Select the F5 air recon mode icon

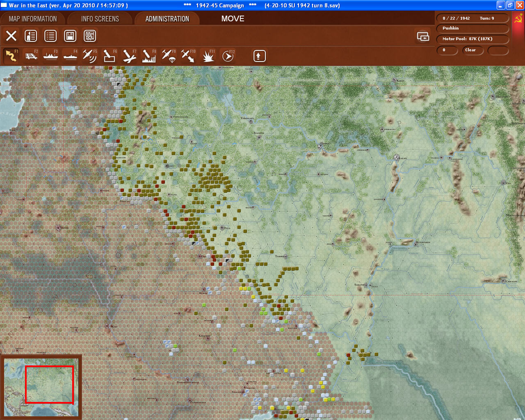[x=90, y=56]
